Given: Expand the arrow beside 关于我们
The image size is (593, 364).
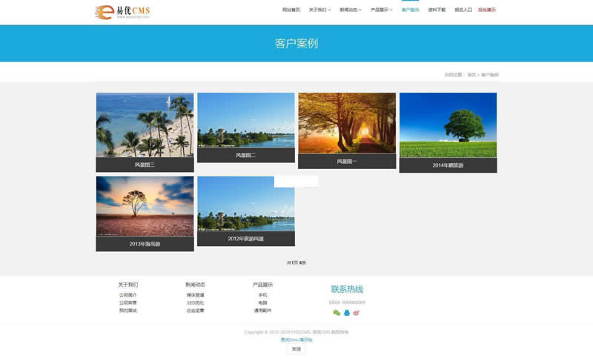Looking at the screenshot, I should pyautogui.click(x=329, y=10).
